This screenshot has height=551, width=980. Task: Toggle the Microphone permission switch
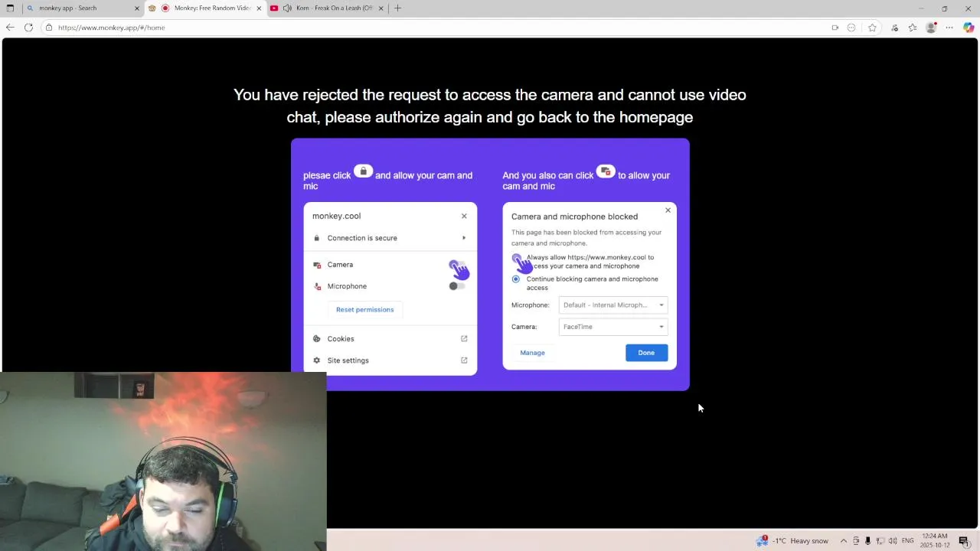tap(456, 286)
